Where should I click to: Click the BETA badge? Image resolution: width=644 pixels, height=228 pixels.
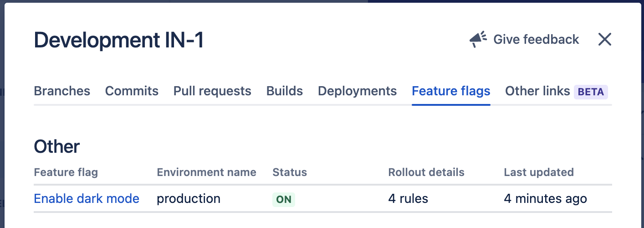[x=591, y=92]
